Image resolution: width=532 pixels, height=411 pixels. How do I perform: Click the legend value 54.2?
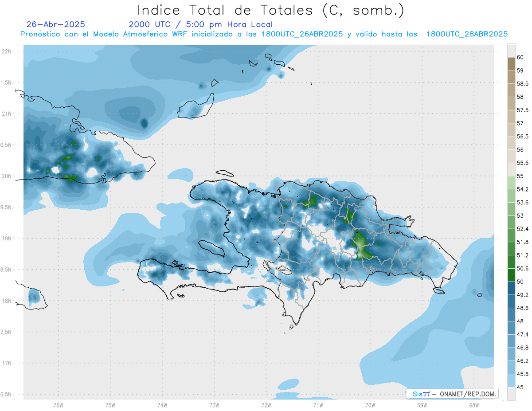(522, 190)
